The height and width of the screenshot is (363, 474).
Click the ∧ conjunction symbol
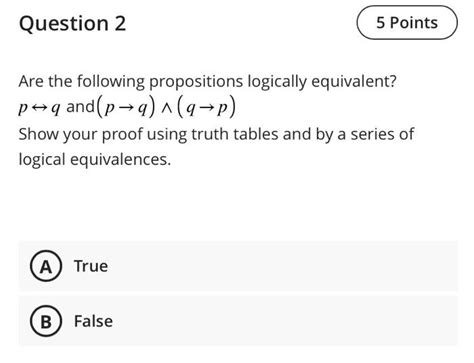[166, 109]
